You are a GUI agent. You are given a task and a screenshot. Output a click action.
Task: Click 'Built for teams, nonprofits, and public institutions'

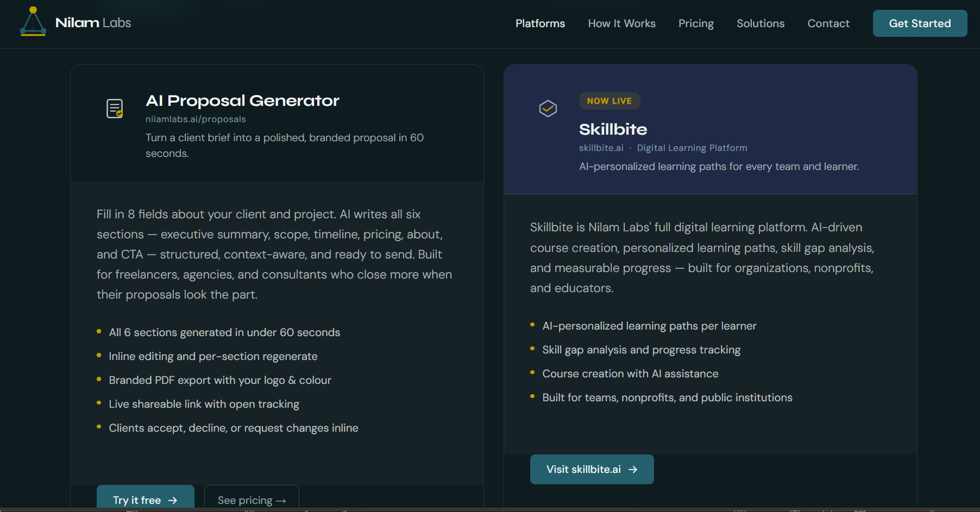coord(667,397)
